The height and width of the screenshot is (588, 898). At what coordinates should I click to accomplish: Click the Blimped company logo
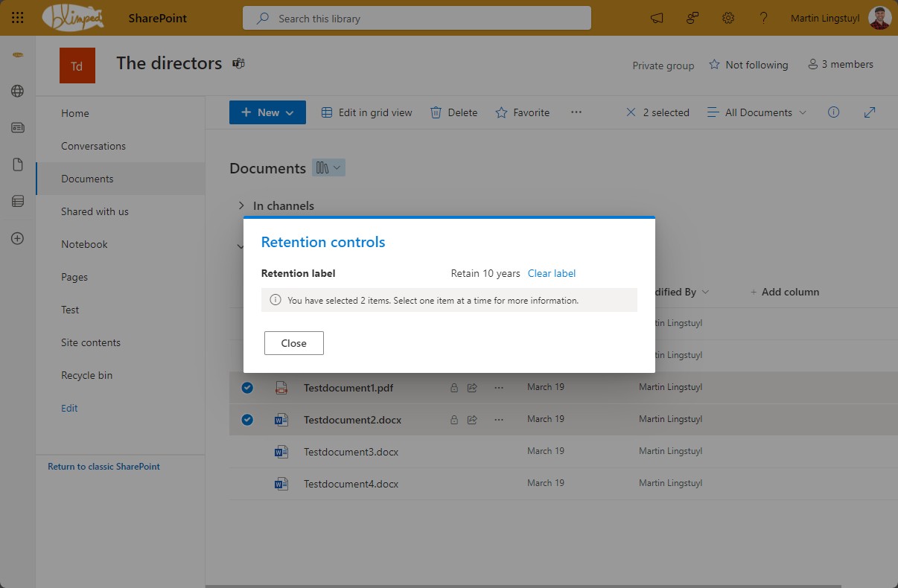pos(74,18)
